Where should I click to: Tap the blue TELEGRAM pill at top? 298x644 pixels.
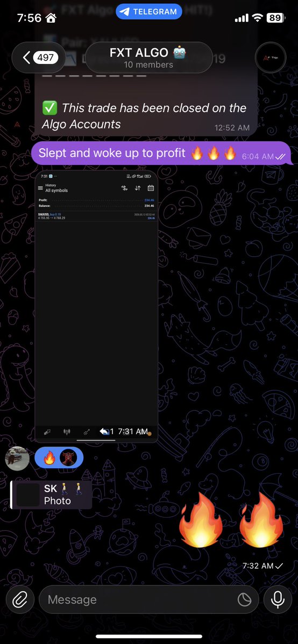(149, 12)
